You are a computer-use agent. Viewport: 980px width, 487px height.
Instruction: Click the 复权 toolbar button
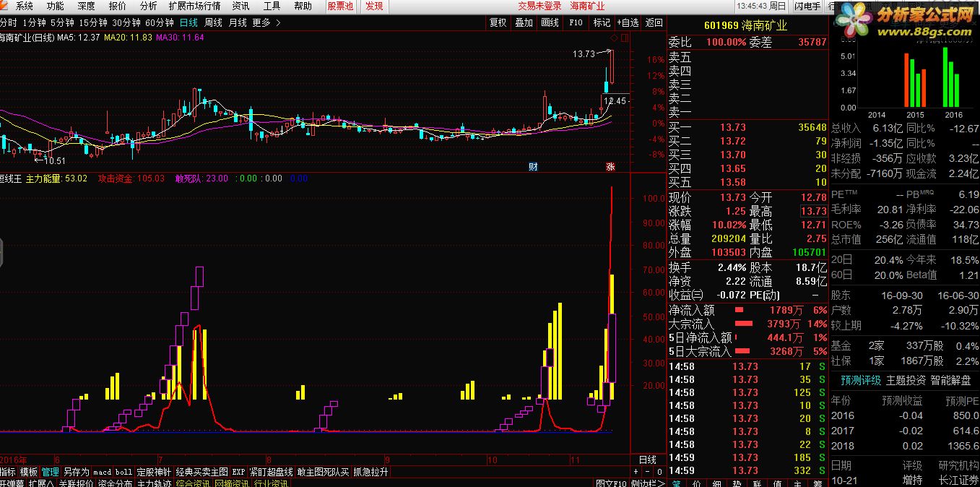498,22
